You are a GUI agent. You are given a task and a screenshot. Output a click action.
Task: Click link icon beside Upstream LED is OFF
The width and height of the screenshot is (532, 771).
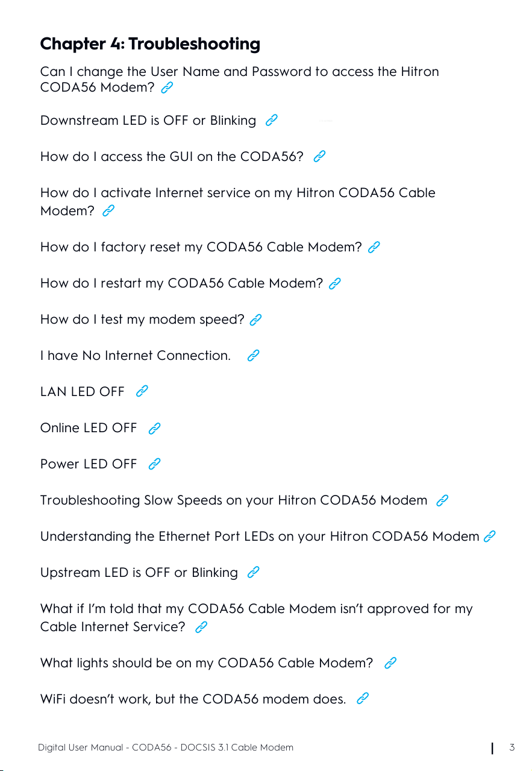(x=254, y=572)
